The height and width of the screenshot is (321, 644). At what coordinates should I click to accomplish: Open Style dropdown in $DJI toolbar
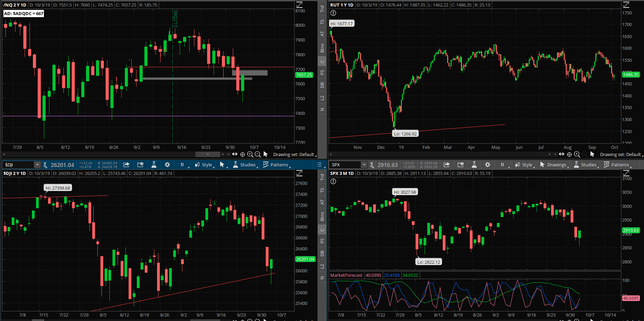(x=204, y=165)
